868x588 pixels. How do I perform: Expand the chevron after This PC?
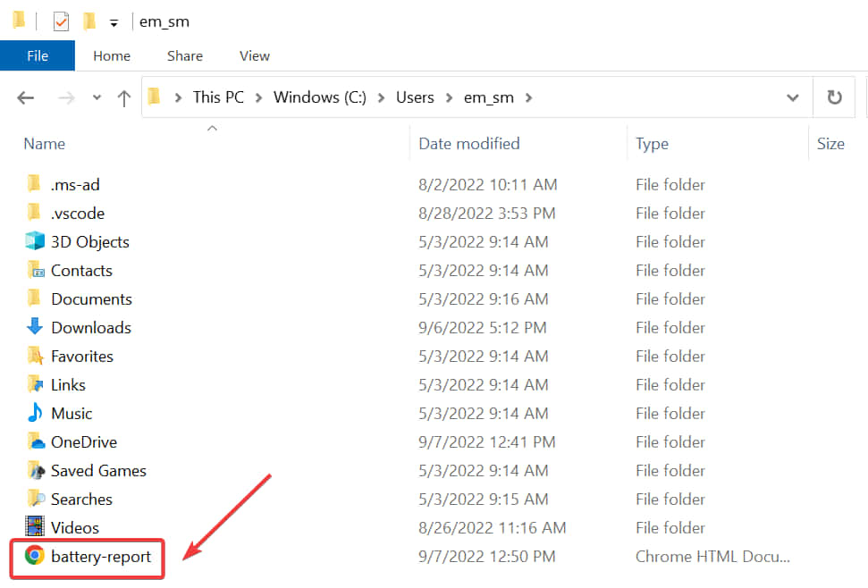point(258,98)
